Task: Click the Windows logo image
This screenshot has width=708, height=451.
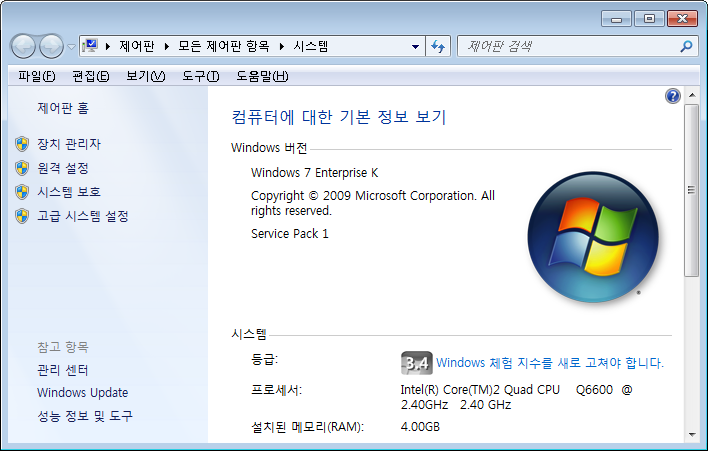Action: tap(593, 237)
